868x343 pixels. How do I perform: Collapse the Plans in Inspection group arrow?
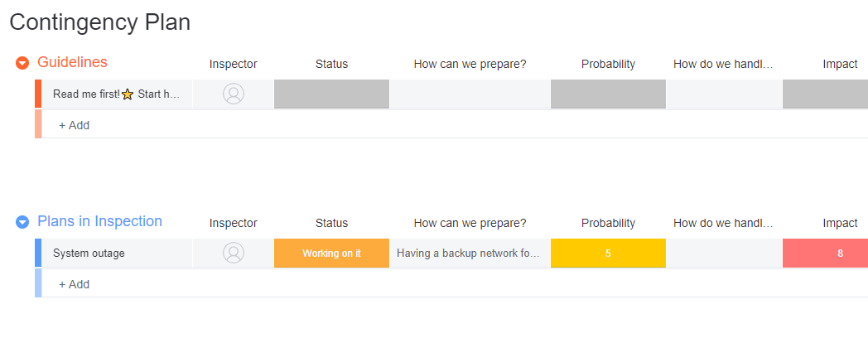tap(22, 222)
